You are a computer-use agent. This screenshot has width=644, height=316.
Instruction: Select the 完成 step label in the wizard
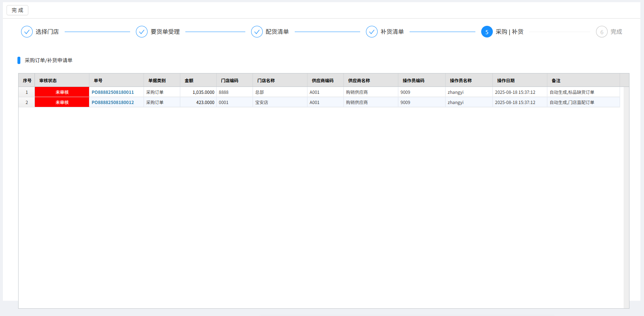pos(616,32)
